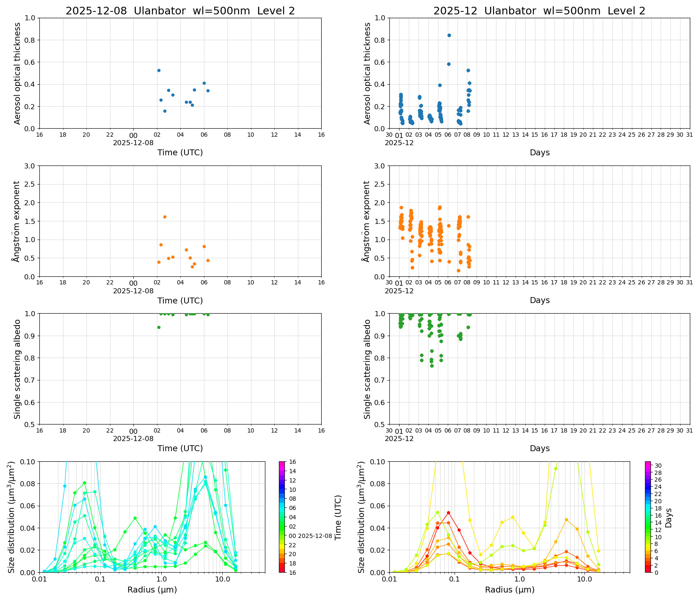Image resolution: width=700 pixels, height=601 pixels.
Task: Click "Size distribution" y-label of monthly plot
Action: coord(361,517)
